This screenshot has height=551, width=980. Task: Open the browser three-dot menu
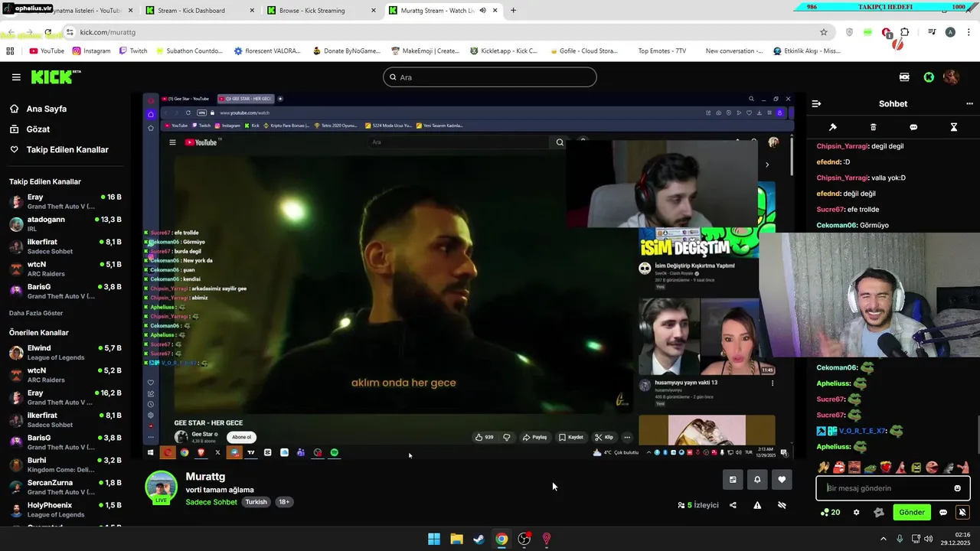(x=969, y=32)
